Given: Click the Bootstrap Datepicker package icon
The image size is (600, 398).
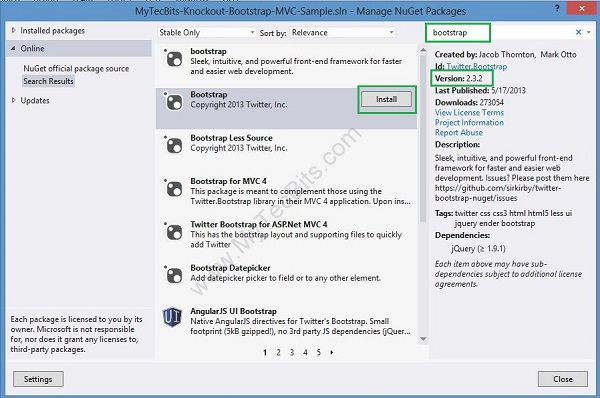Looking at the screenshot, I should [174, 275].
